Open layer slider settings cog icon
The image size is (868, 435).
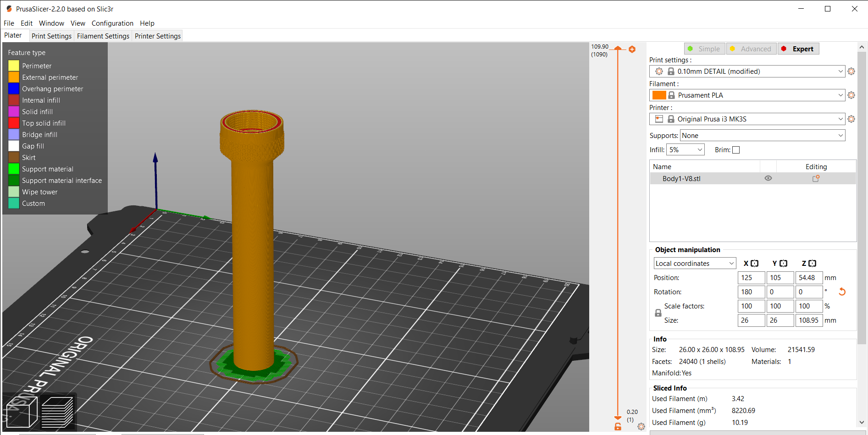(x=641, y=426)
